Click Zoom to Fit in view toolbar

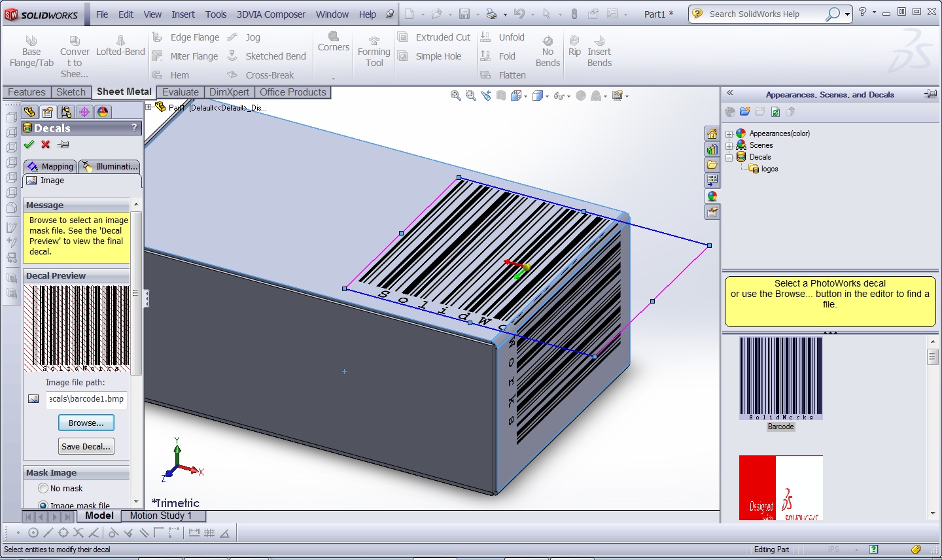456,96
